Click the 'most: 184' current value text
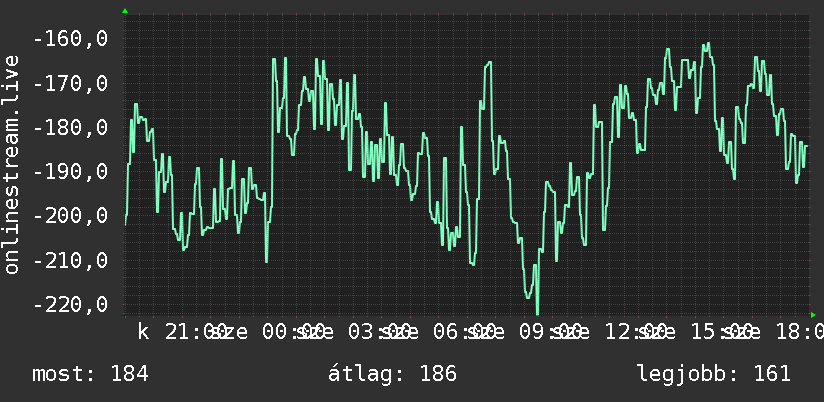 (90, 374)
